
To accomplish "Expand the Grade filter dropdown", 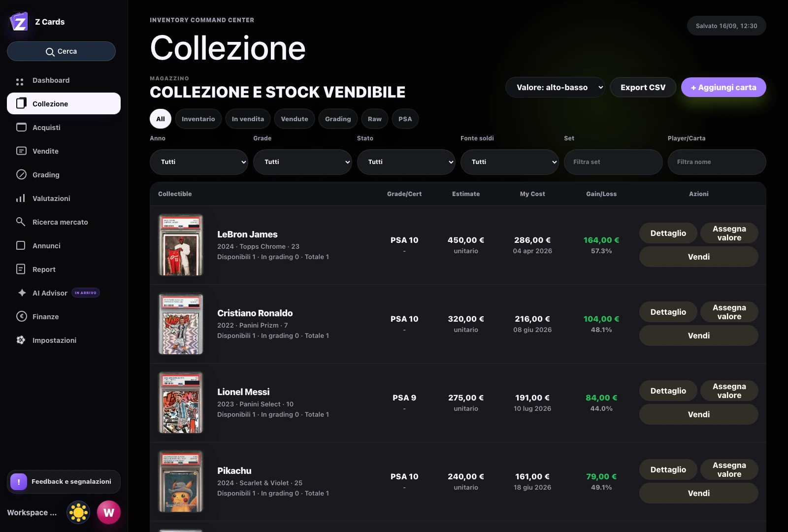I will (302, 162).
